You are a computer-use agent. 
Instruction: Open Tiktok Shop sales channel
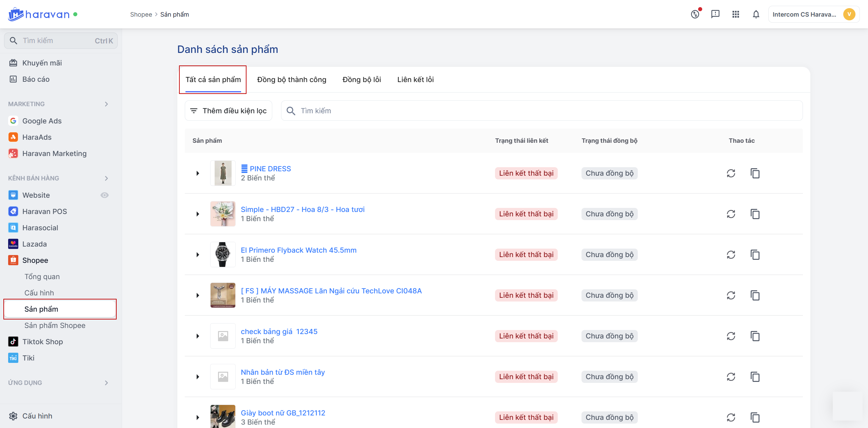(42, 342)
